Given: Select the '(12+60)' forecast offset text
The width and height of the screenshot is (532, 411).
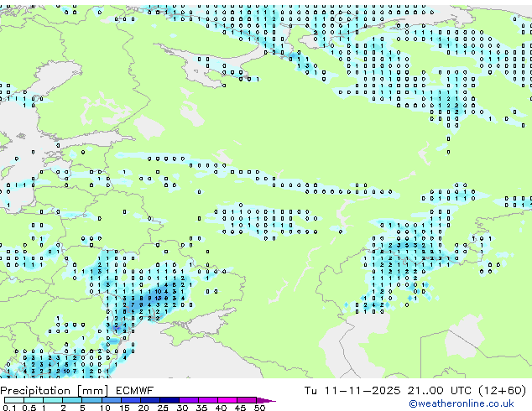Looking at the screenshot, I should [x=502, y=391].
